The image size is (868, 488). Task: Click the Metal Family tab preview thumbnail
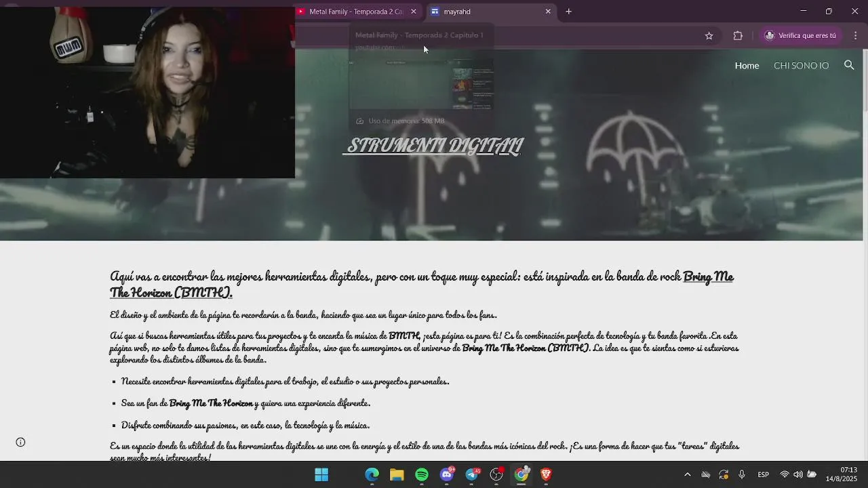421,84
